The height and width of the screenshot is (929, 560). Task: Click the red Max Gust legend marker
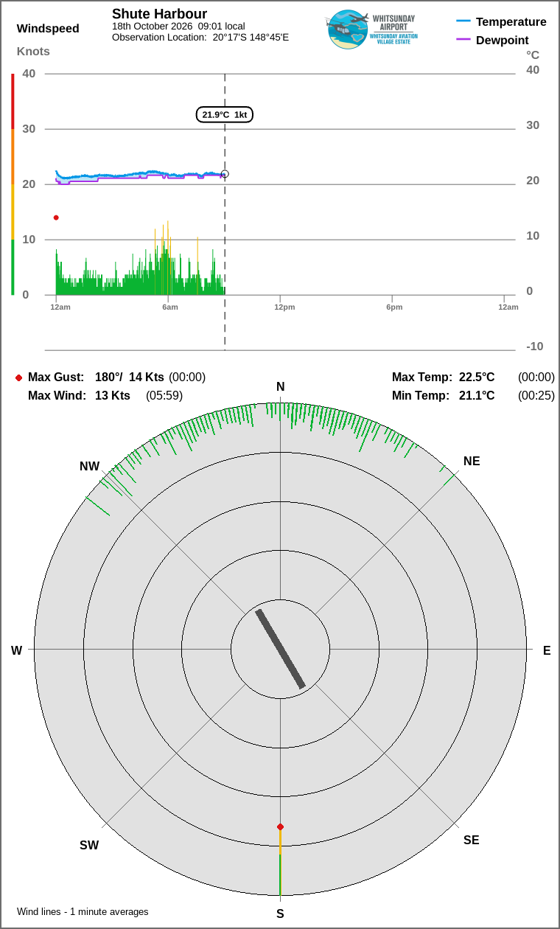tap(18, 377)
